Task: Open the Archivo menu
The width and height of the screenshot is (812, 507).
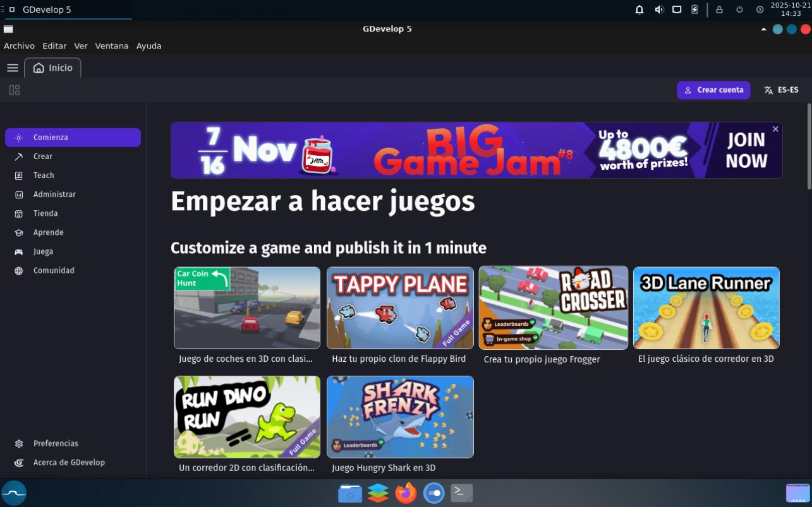Action: [x=19, y=46]
